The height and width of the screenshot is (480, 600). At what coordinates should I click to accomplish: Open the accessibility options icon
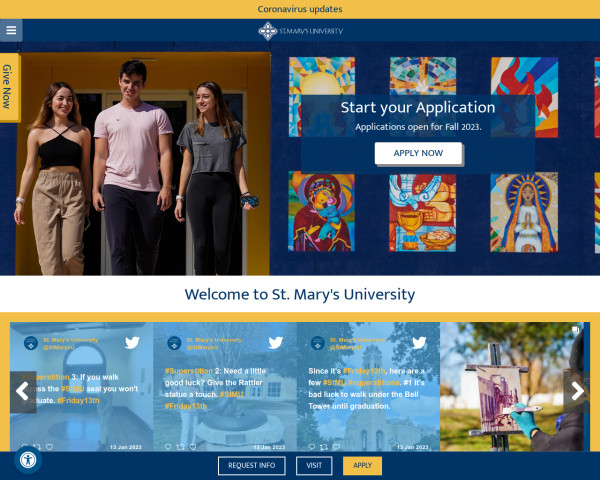click(28, 460)
